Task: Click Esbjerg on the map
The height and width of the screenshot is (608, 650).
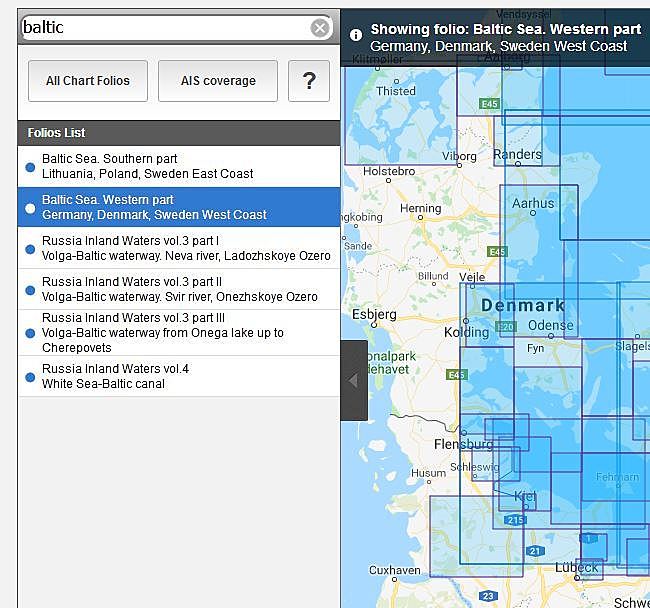Action: (x=374, y=315)
